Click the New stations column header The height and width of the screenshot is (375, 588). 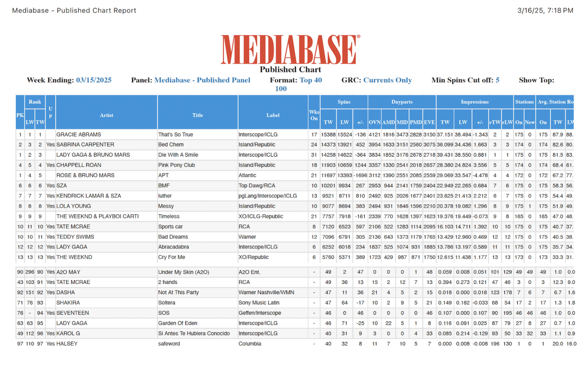[x=530, y=122]
